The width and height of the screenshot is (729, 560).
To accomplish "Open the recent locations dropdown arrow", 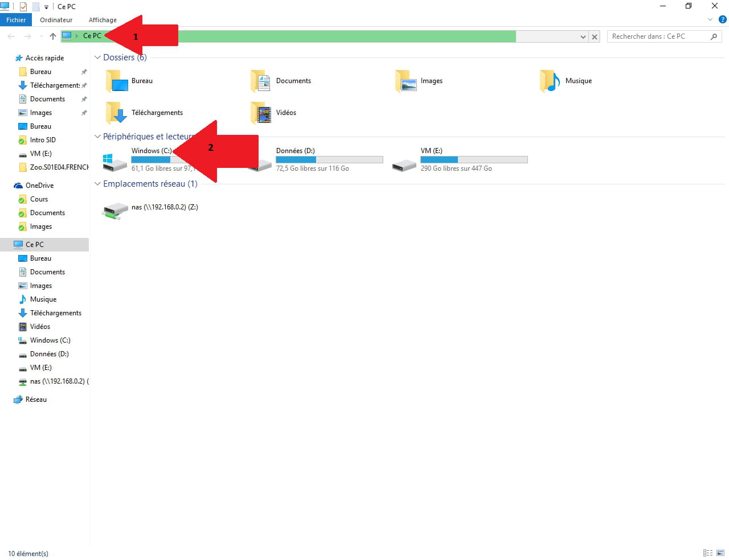I will [x=41, y=36].
